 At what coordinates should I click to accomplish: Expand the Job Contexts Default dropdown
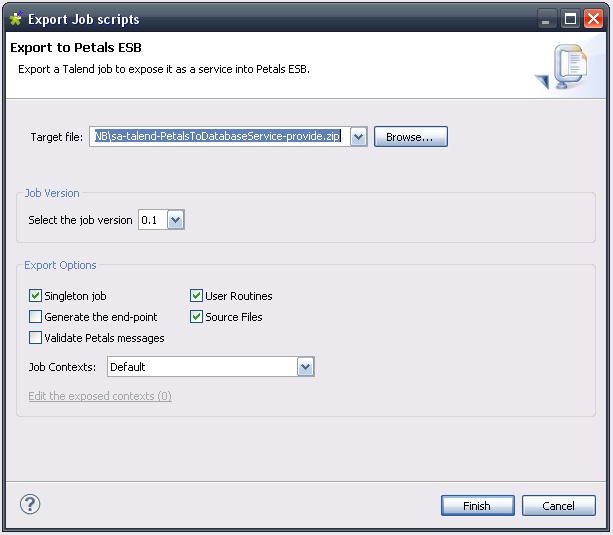point(306,367)
